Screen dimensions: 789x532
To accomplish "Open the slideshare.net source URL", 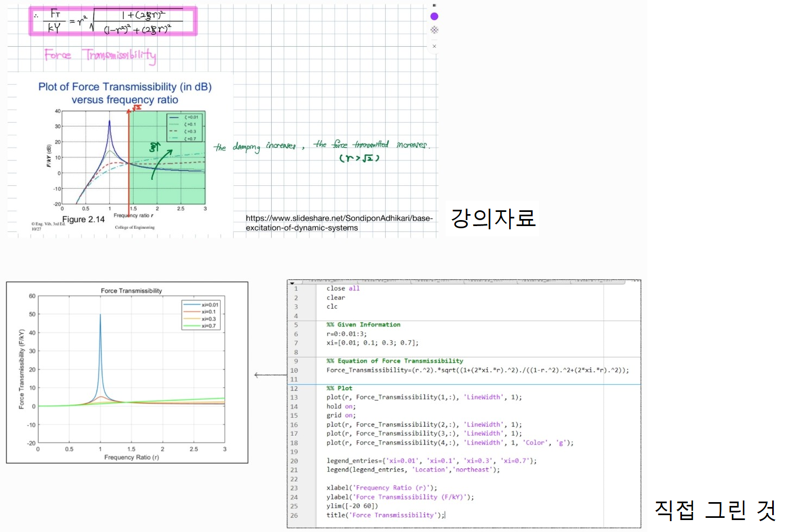I will coord(339,223).
